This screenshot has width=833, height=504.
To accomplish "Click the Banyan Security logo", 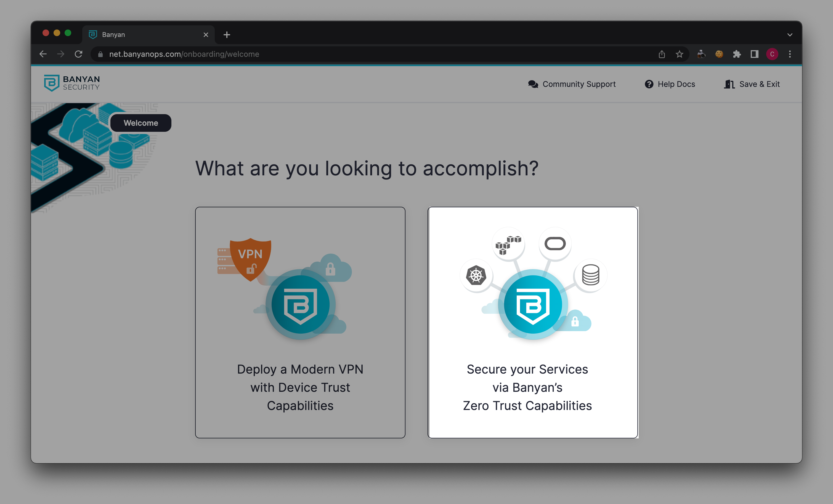I will (72, 83).
